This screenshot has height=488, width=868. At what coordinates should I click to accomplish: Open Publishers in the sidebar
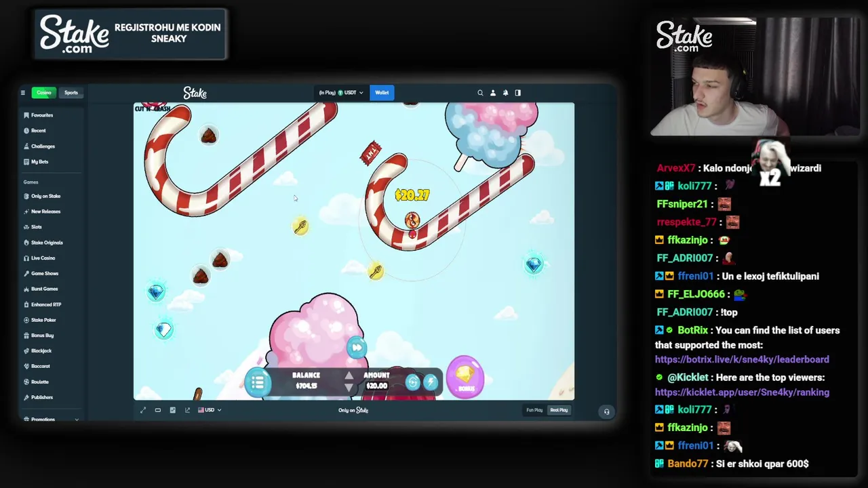click(x=41, y=398)
